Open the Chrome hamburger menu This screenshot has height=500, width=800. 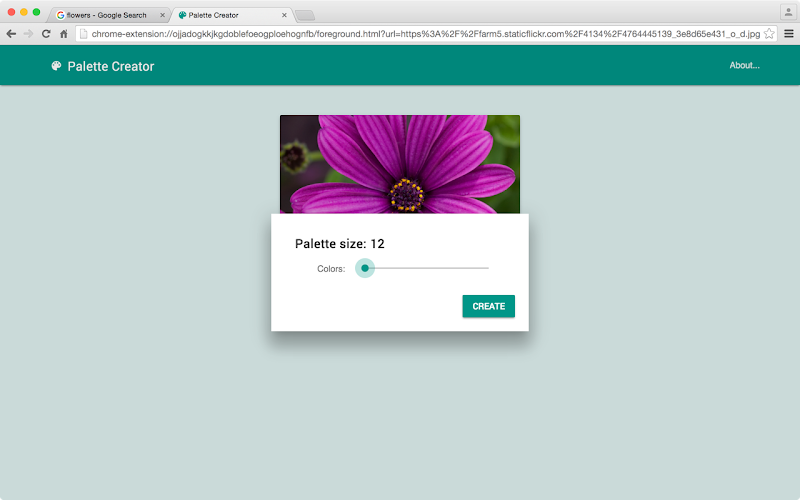pyautogui.click(x=789, y=34)
